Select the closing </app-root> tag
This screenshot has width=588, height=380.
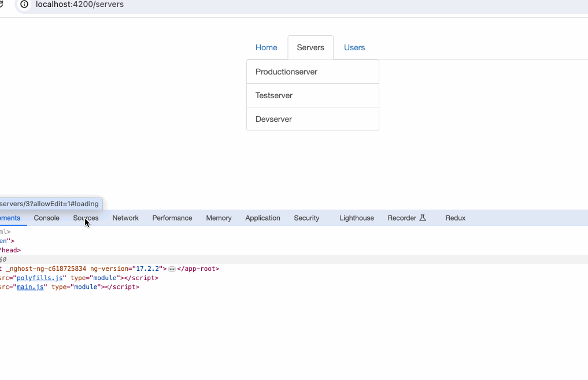198,269
